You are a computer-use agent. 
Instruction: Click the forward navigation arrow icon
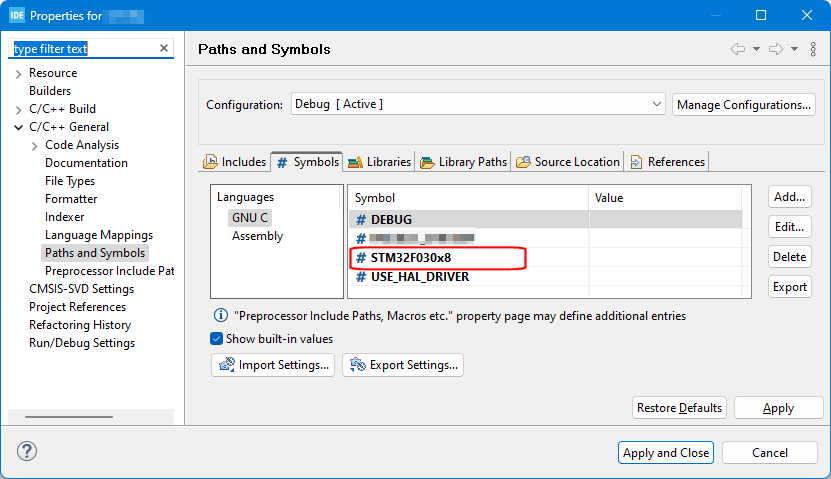775,49
